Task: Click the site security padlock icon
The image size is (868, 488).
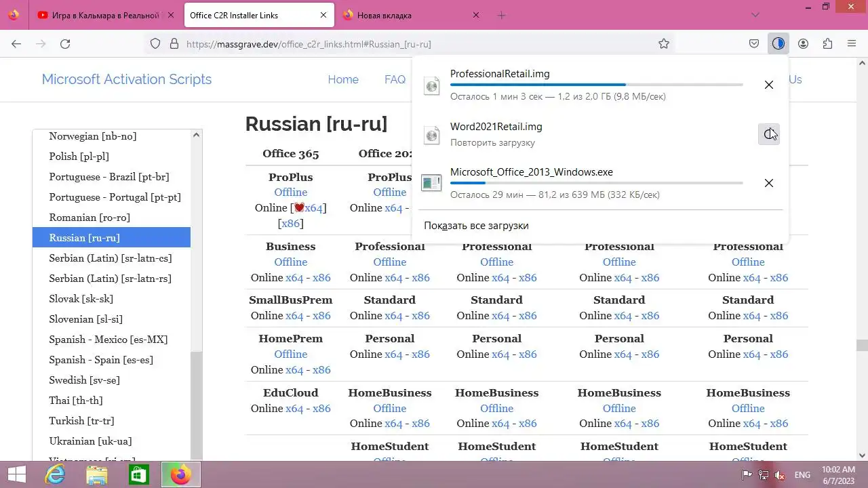Action: 174,43
